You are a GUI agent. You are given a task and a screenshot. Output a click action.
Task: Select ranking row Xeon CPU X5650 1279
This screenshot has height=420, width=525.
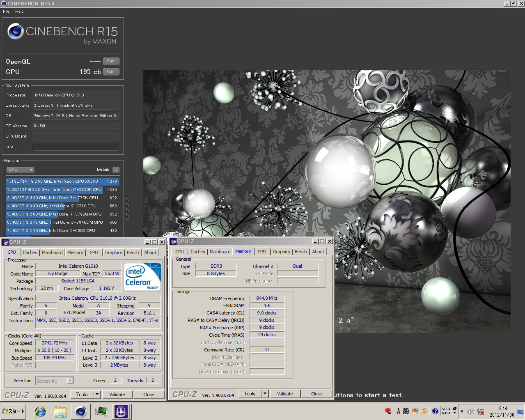[62, 181]
